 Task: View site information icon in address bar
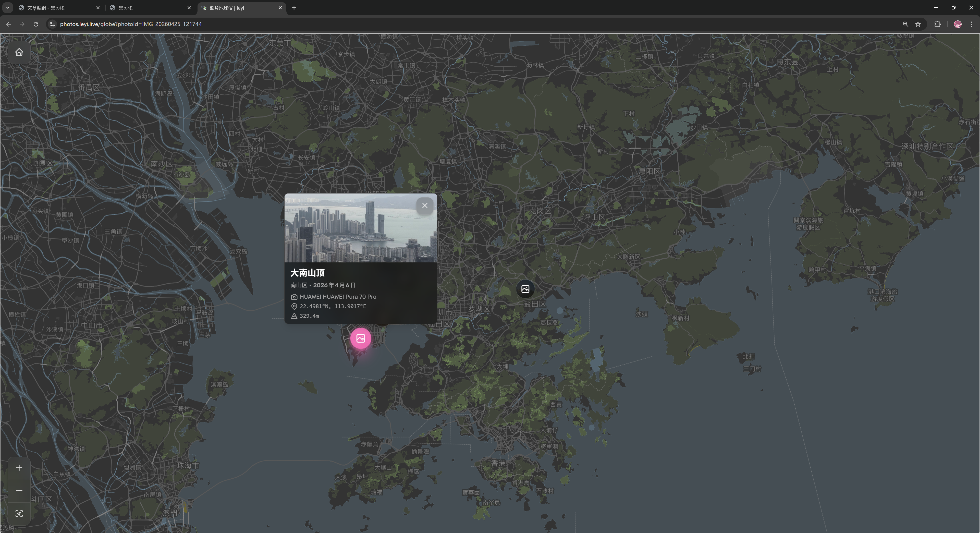tap(53, 24)
